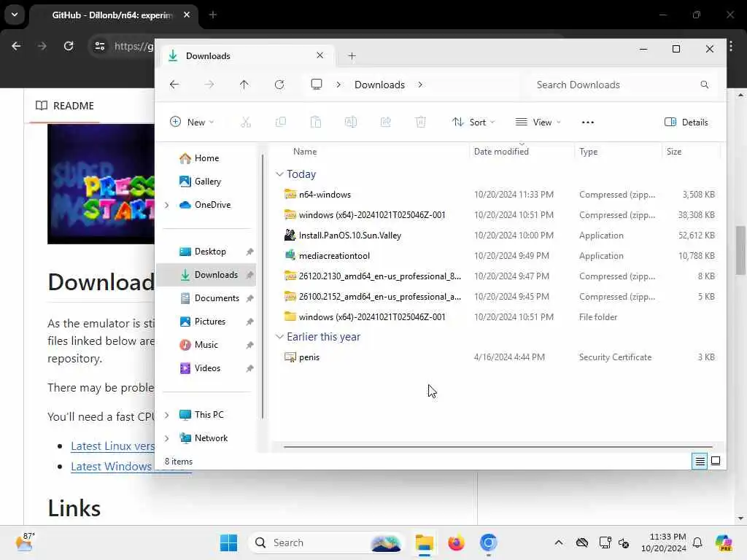747x560 pixels.
Task: Open the Sort dropdown menu
Action: 473,122
